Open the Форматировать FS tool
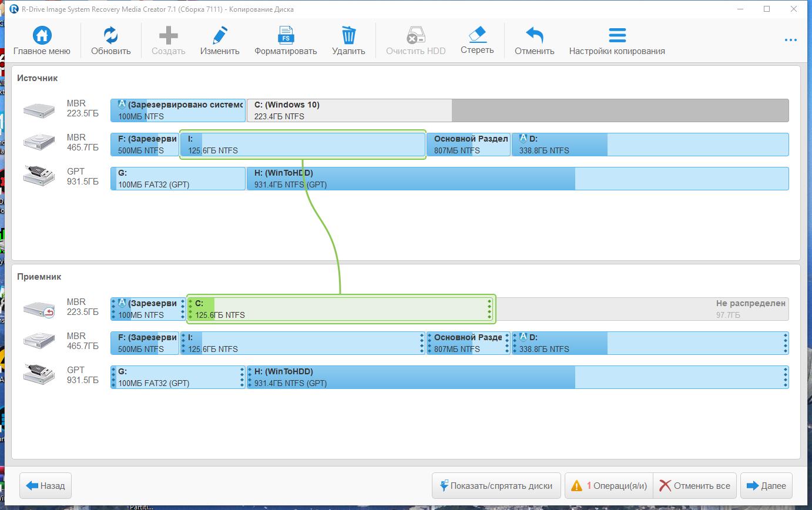 [286, 36]
